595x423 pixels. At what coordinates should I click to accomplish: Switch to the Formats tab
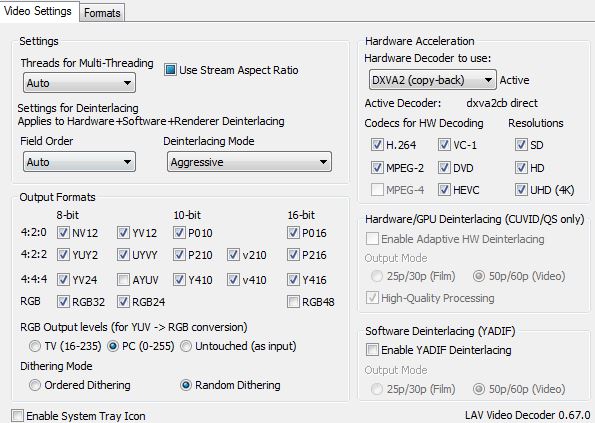click(102, 13)
